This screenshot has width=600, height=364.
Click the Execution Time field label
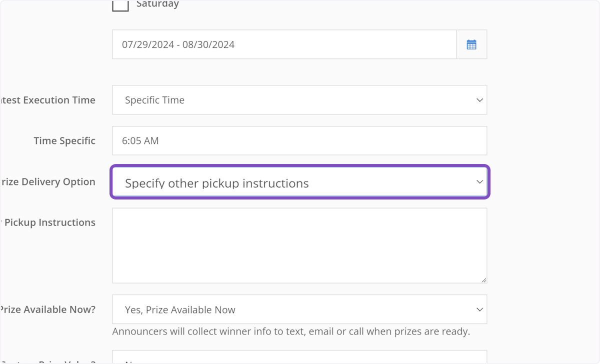tap(48, 100)
